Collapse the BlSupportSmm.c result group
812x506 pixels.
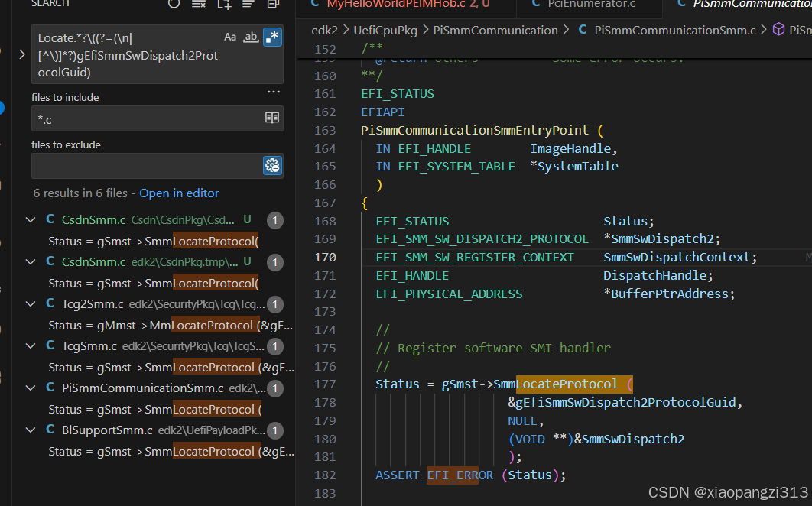tap(31, 430)
